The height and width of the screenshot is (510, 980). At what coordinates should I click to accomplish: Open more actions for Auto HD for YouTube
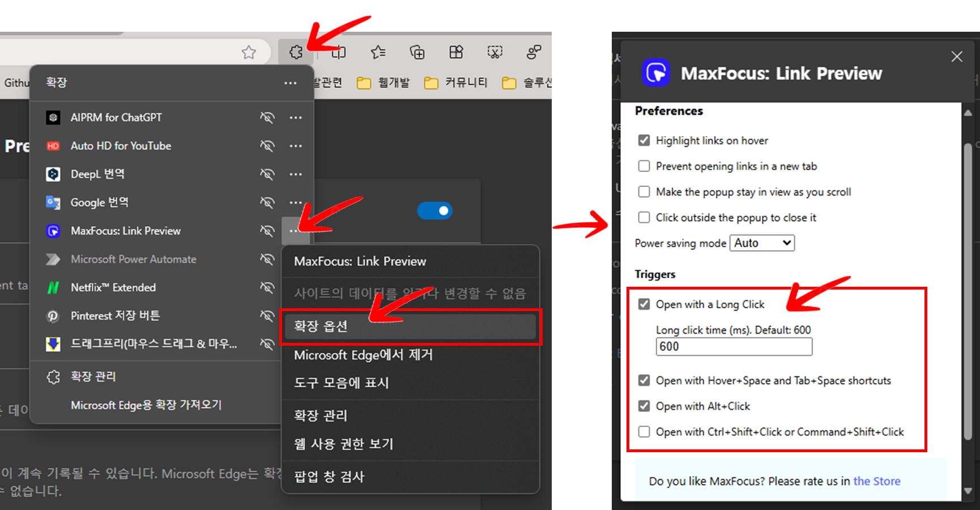pos(296,146)
